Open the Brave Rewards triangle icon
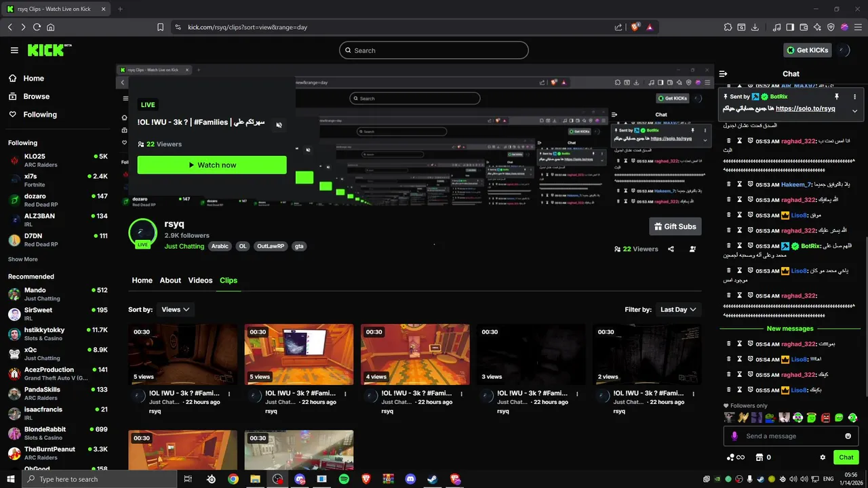This screenshot has height=488, width=868. tap(650, 27)
